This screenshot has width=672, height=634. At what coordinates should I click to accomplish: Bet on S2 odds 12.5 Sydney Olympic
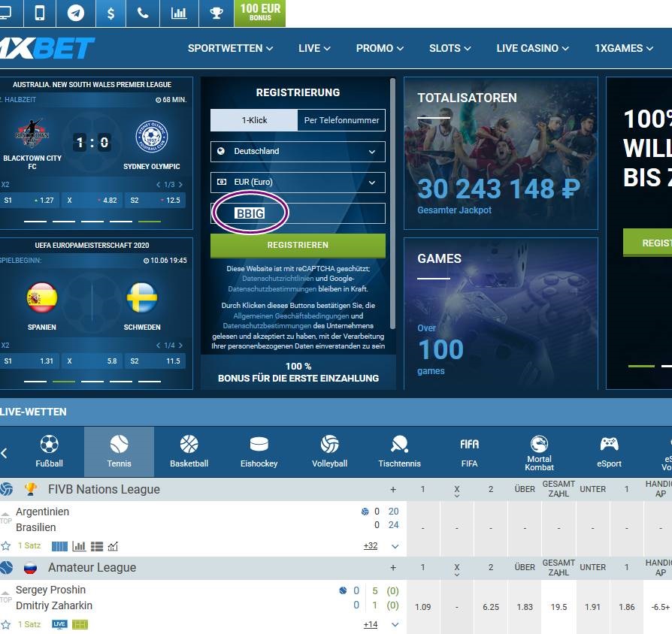155,201
